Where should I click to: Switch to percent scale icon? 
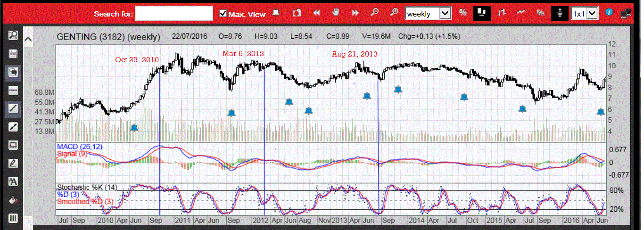click(463, 13)
